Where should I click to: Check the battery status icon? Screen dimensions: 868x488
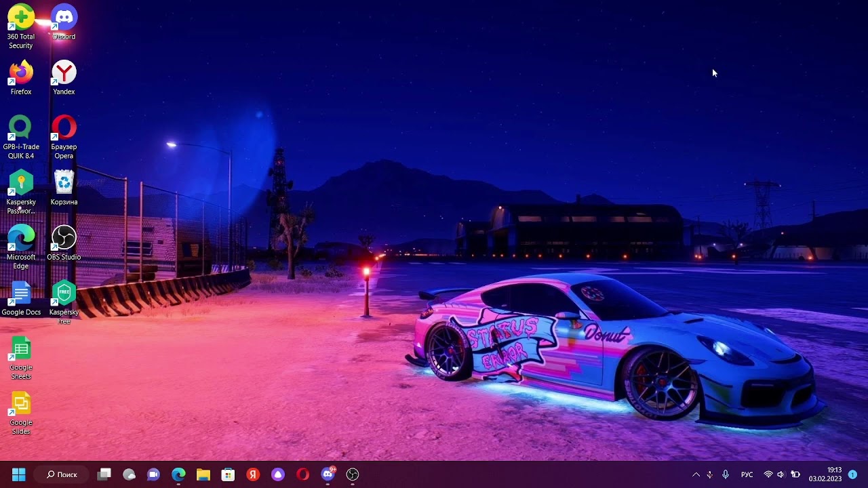click(x=795, y=474)
